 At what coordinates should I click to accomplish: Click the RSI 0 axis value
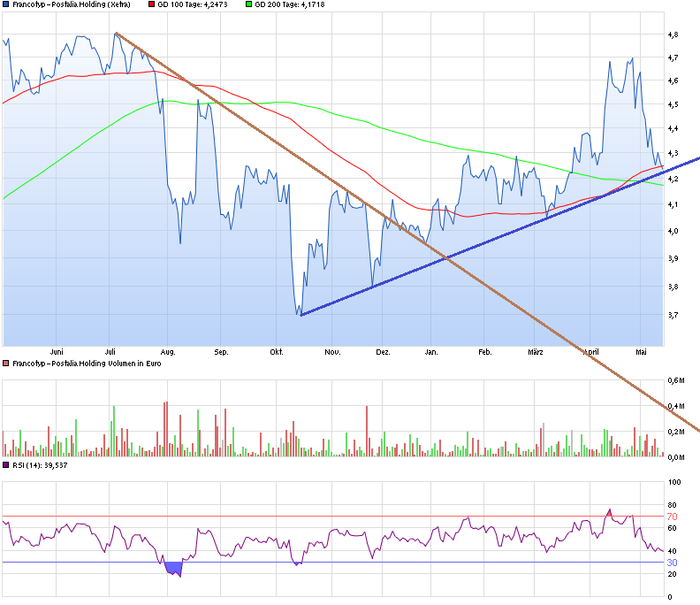670,597
